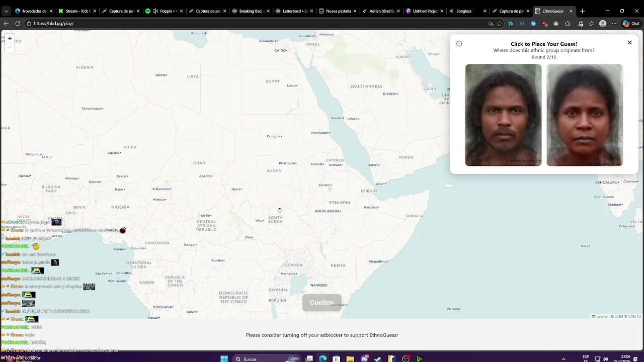Open the tab search dropdown arrow
Viewport: 644px width, 362px height.
point(6,11)
